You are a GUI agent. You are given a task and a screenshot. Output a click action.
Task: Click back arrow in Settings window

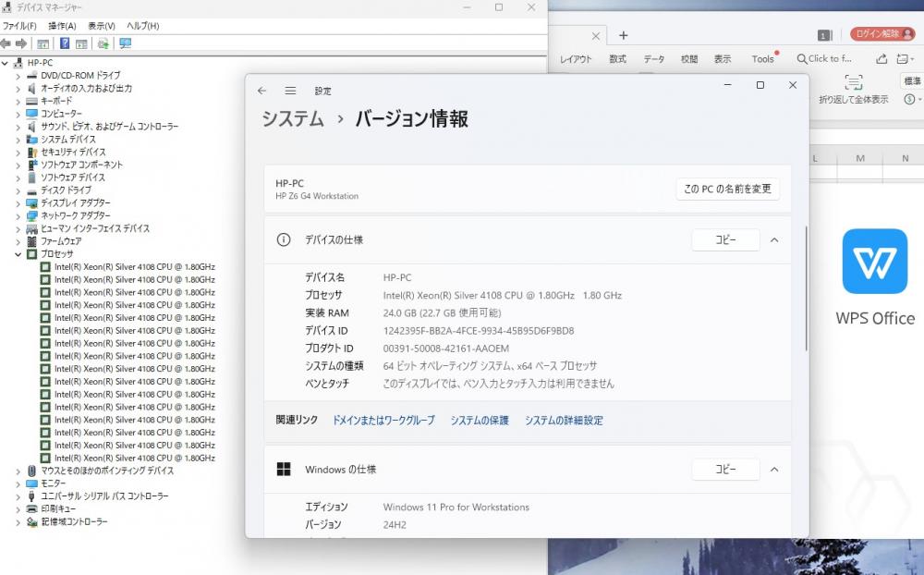262,91
